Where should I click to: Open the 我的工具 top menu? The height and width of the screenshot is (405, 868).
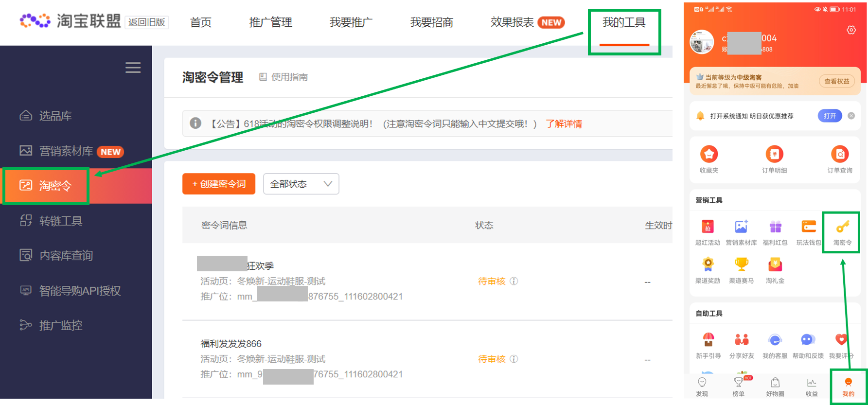(x=624, y=22)
